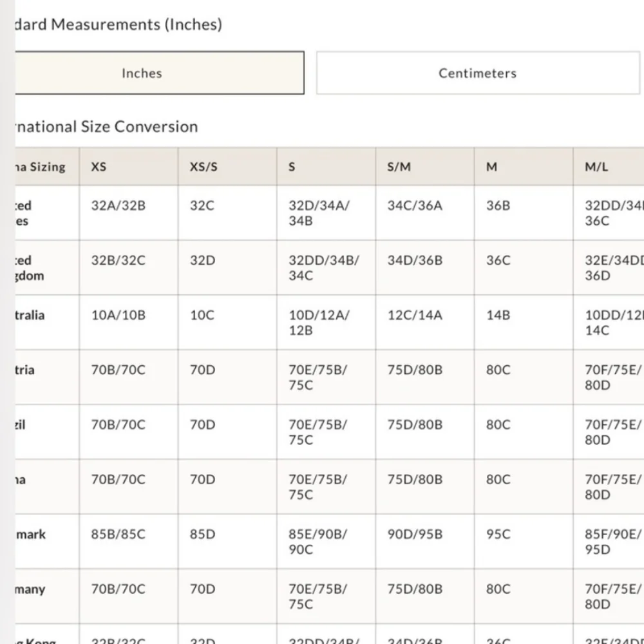Select the 90D/95B cell

click(x=424, y=542)
